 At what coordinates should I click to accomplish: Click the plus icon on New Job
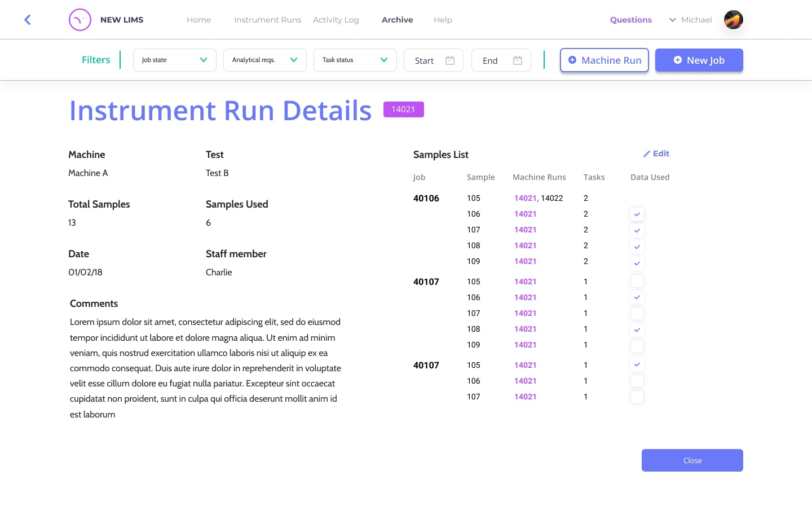tap(677, 60)
